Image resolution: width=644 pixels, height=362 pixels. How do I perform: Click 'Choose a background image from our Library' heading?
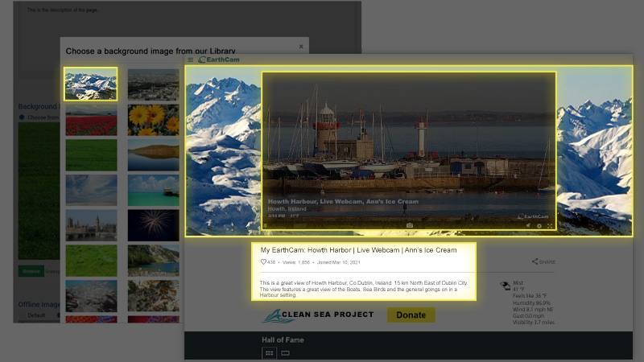(x=151, y=51)
